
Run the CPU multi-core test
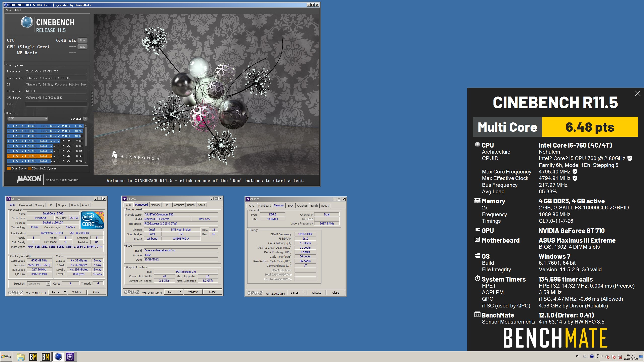(x=83, y=40)
